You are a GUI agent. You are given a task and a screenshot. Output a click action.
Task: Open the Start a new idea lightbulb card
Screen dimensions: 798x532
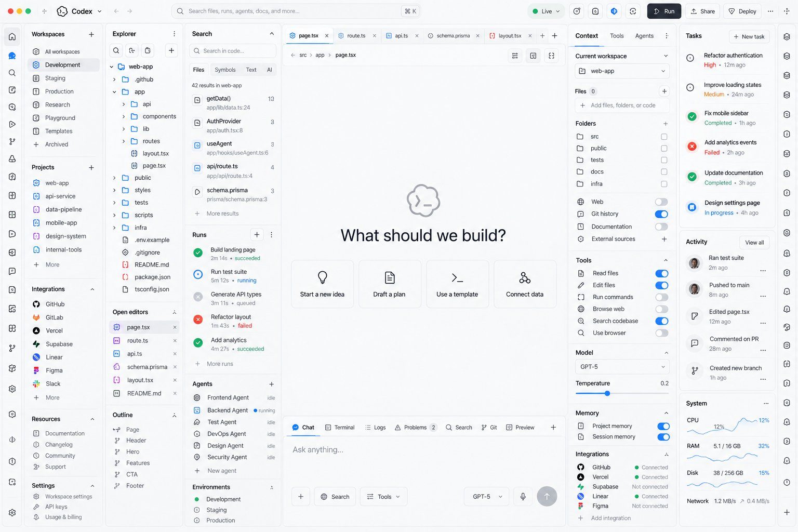(322, 284)
